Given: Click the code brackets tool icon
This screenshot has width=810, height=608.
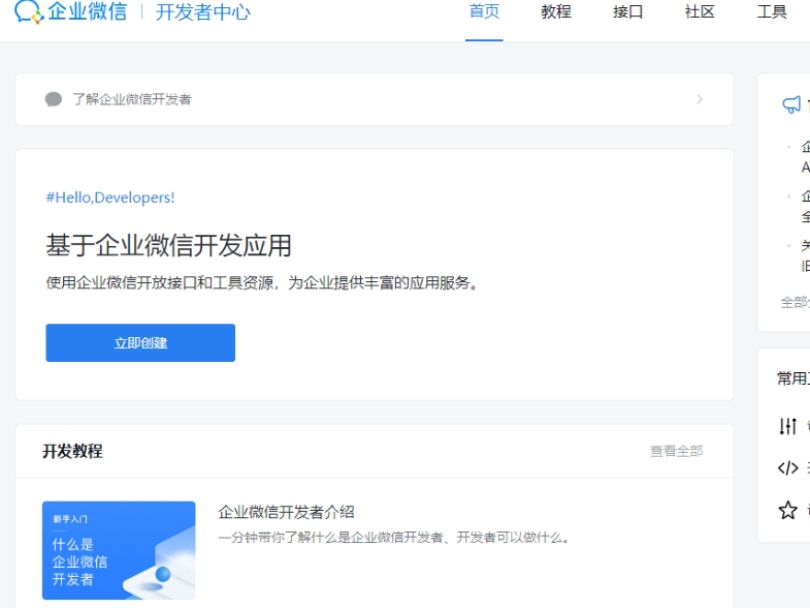Looking at the screenshot, I should [788, 468].
